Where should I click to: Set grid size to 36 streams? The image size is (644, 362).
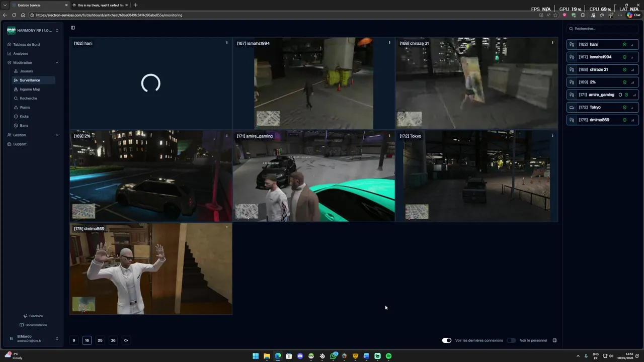[x=113, y=340]
